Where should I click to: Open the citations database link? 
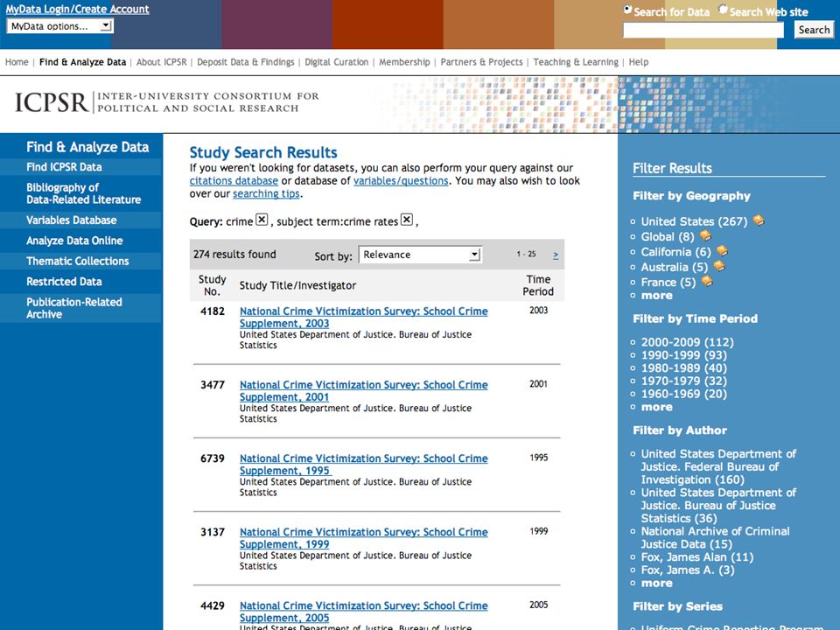[x=234, y=181]
